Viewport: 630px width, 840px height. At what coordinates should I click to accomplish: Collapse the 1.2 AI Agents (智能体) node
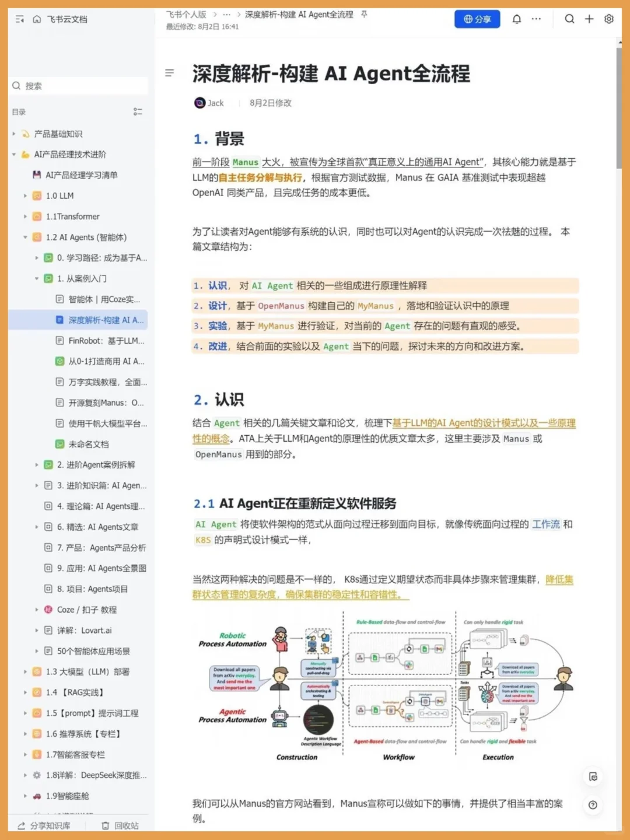(25, 237)
